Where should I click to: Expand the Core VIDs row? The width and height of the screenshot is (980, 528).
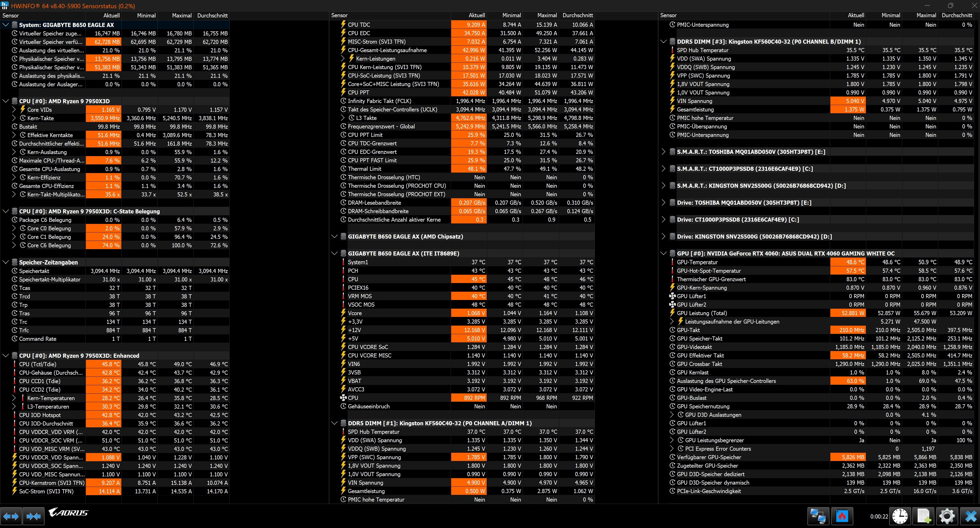14,109
